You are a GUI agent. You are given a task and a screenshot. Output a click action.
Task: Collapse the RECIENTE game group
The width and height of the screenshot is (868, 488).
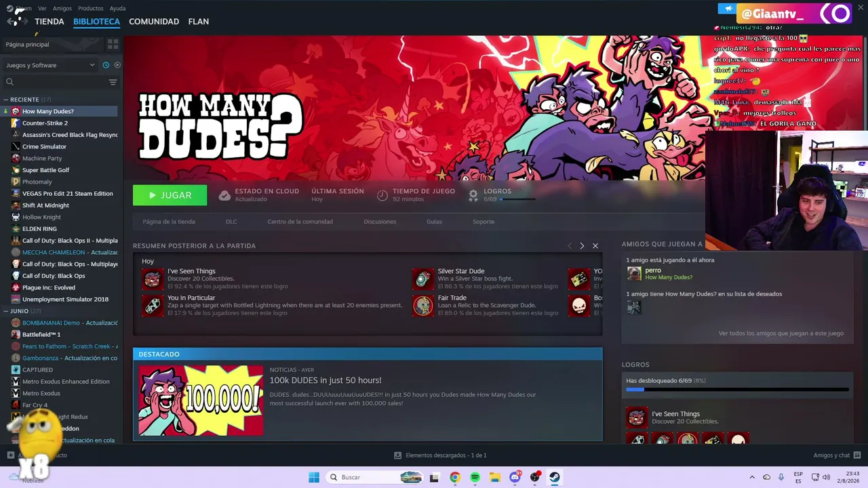pos(6,100)
